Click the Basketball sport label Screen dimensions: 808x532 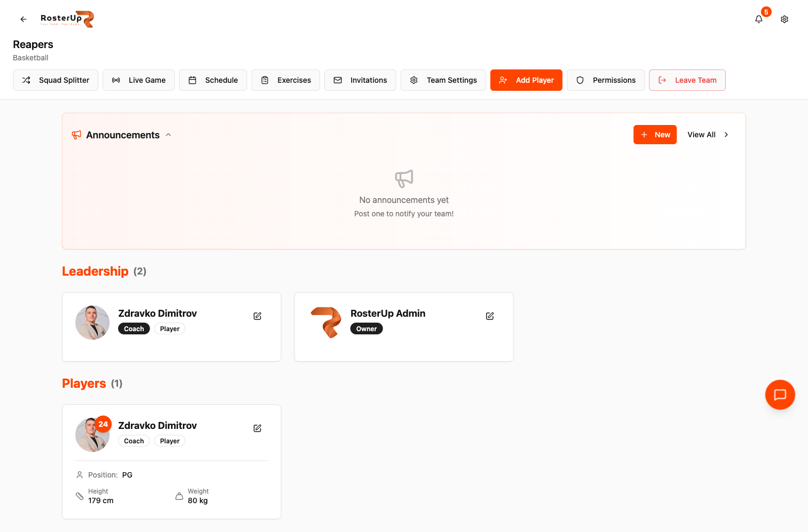point(30,58)
